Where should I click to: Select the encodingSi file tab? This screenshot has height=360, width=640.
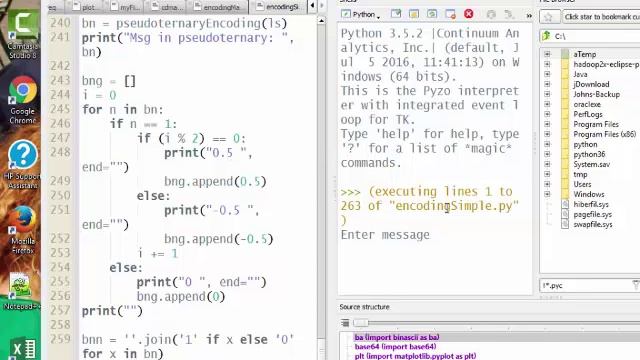point(278,7)
